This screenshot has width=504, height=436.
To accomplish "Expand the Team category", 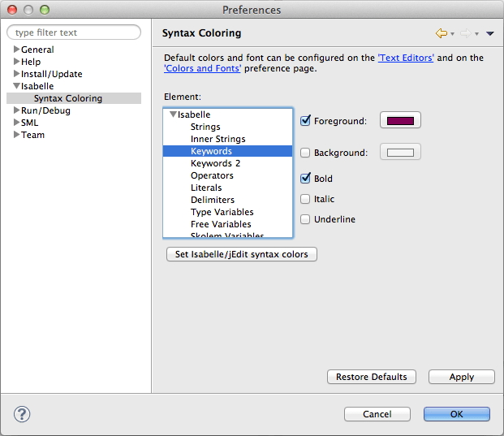I will [16, 135].
